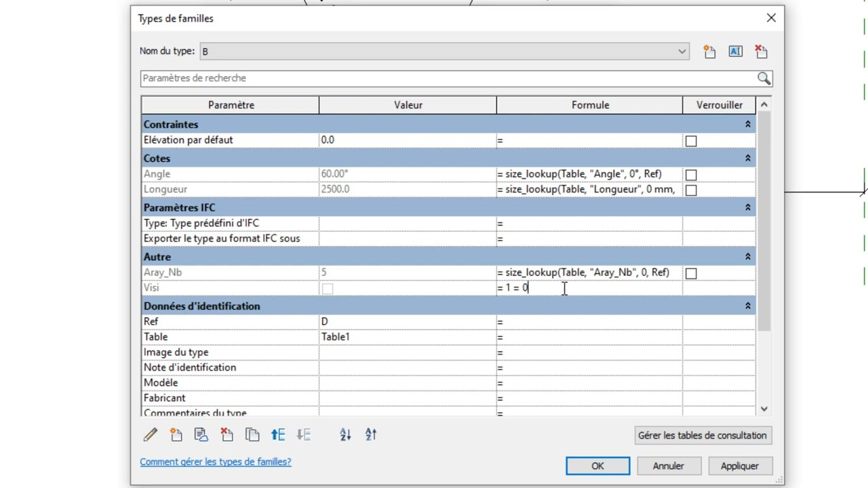Click the parameter list scrollbar thumb
The height and width of the screenshot is (488, 868).
tap(764, 222)
